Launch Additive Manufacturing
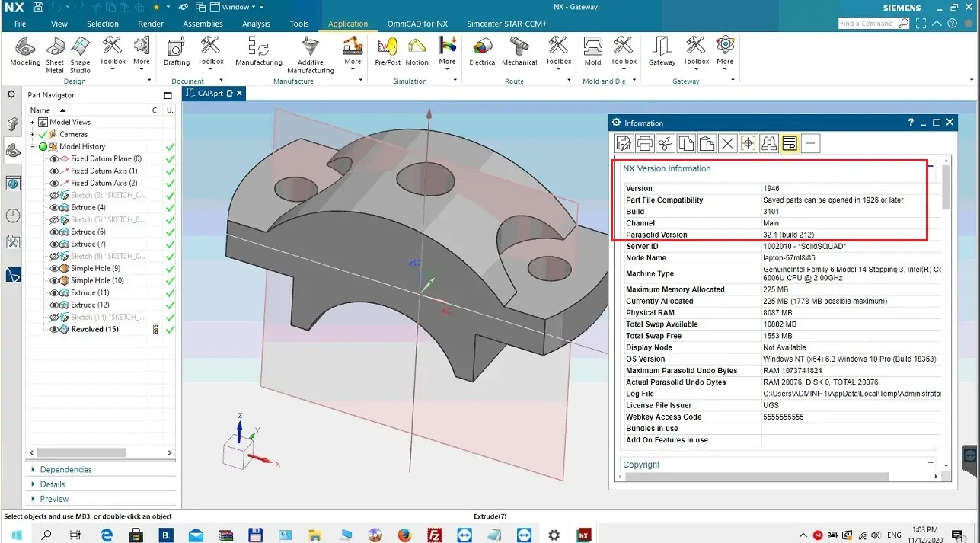Screen dimensions: 980x543 (x=310, y=55)
